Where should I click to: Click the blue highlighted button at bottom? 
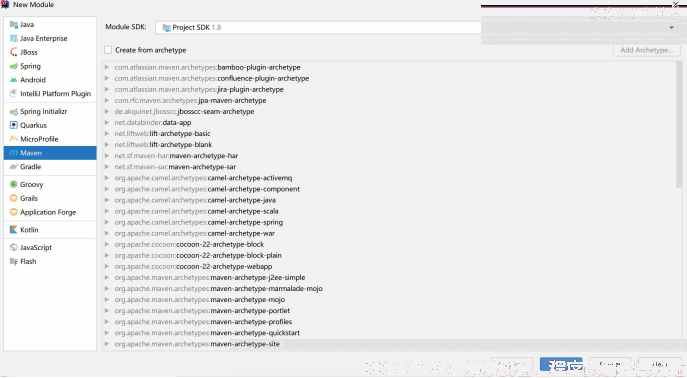(x=561, y=364)
